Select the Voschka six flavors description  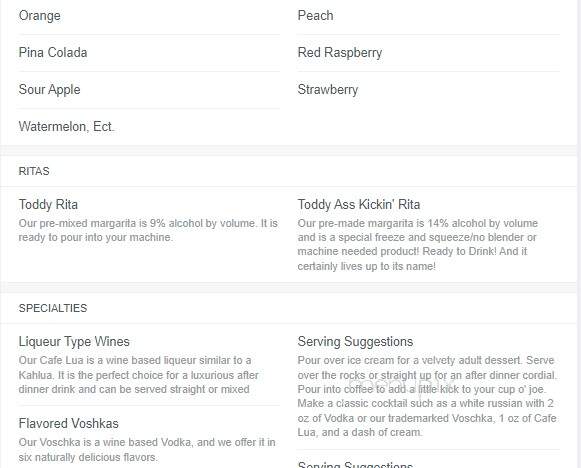pyautogui.click(x=147, y=449)
